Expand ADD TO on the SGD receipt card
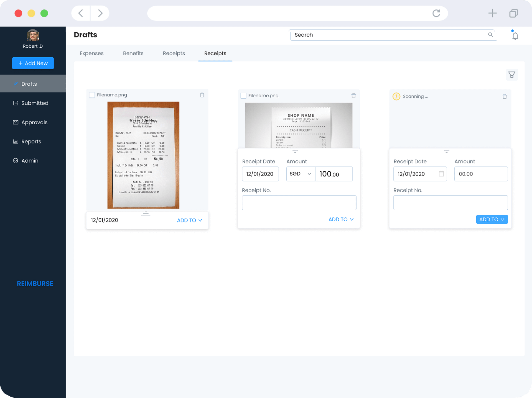This screenshot has height=398, width=532. click(x=341, y=219)
